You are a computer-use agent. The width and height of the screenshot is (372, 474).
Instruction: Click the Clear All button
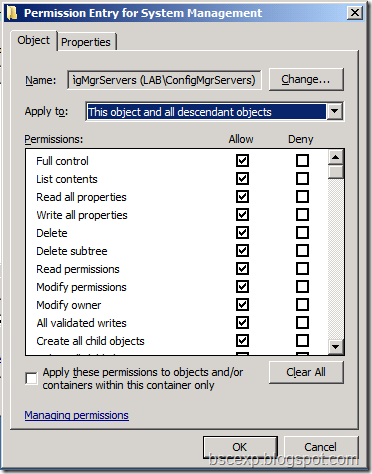point(306,372)
